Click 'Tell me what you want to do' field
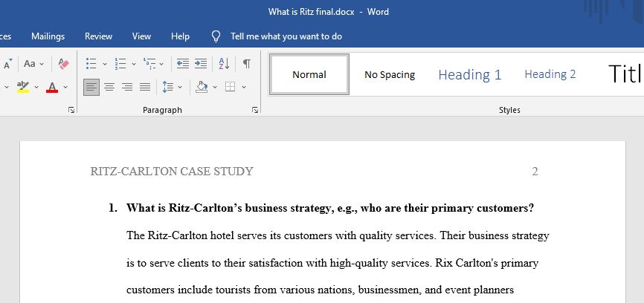The height and width of the screenshot is (303, 644). pyautogui.click(x=286, y=36)
